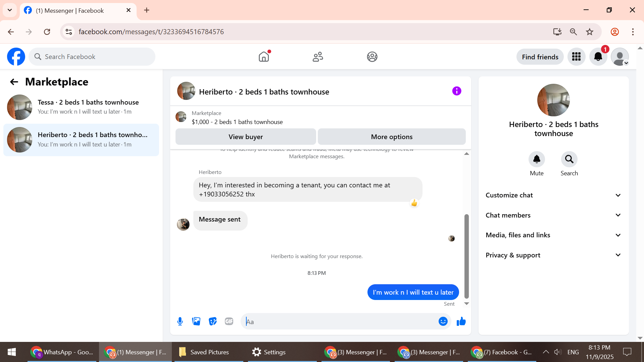Image resolution: width=644 pixels, height=362 pixels.
Task: Click the View buyer button
Action: coord(246,137)
